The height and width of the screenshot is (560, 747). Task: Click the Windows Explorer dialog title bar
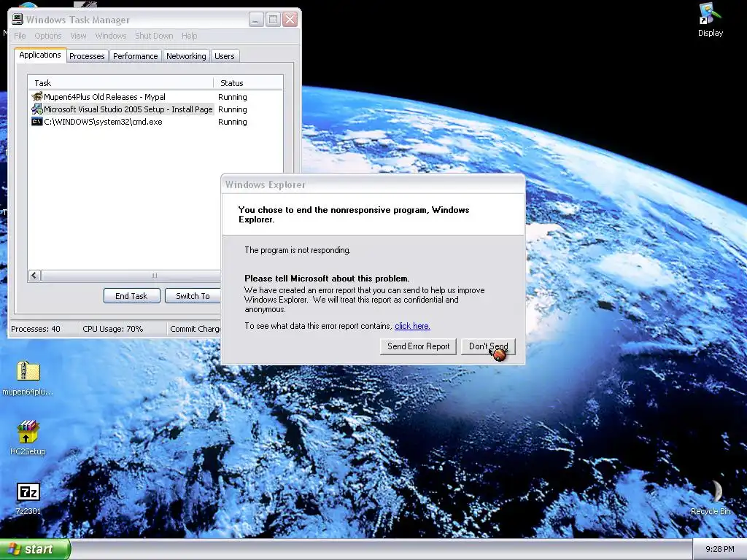coord(373,184)
